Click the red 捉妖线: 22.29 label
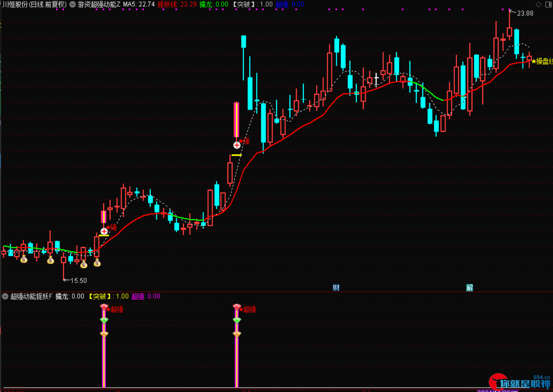This screenshot has height=392, width=553. coord(177,4)
